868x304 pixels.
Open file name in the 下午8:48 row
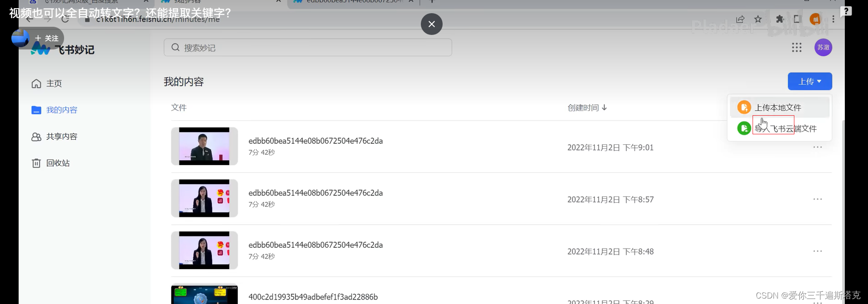(x=315, y=245)
